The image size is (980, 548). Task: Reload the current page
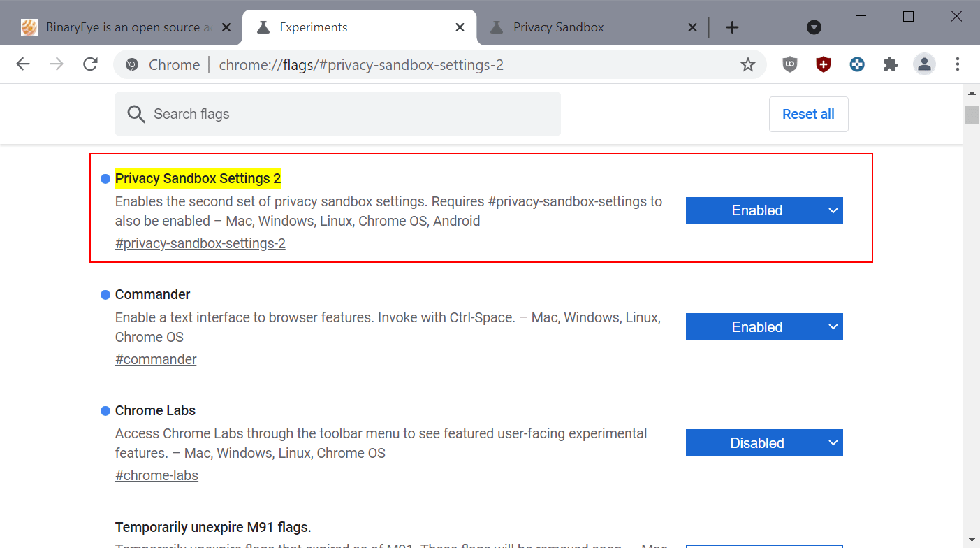pos(90,65)
